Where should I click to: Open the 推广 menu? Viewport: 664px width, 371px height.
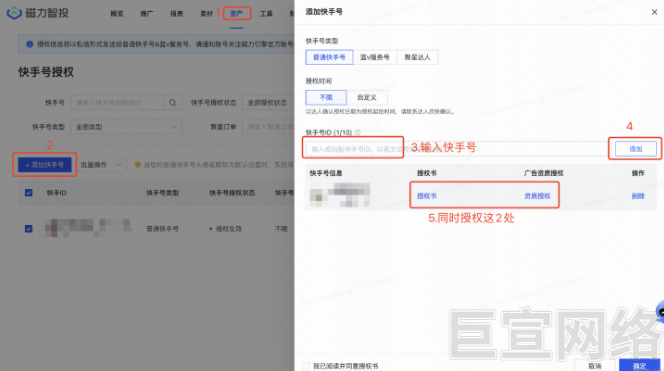coord(147,14)
